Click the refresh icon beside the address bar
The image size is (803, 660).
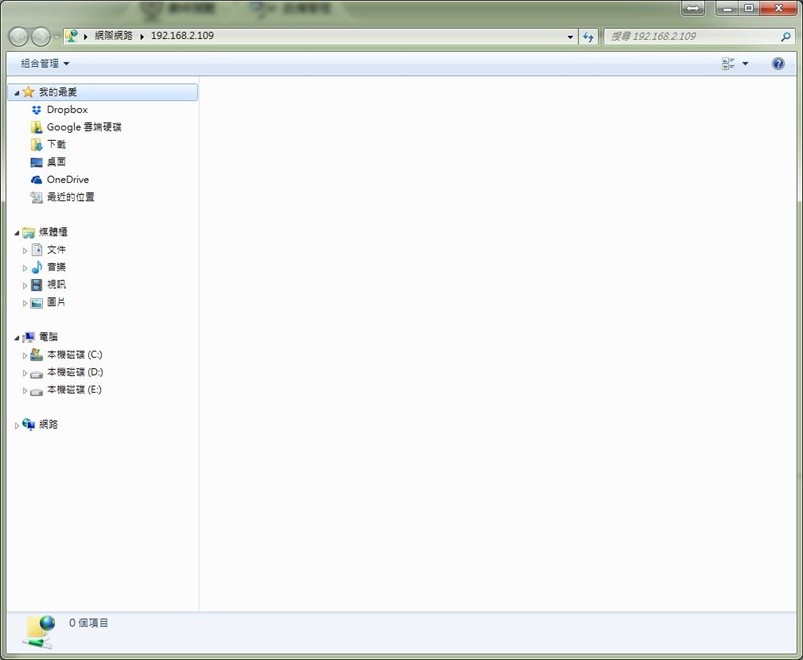pyautogui.click(x=588, y=36)
